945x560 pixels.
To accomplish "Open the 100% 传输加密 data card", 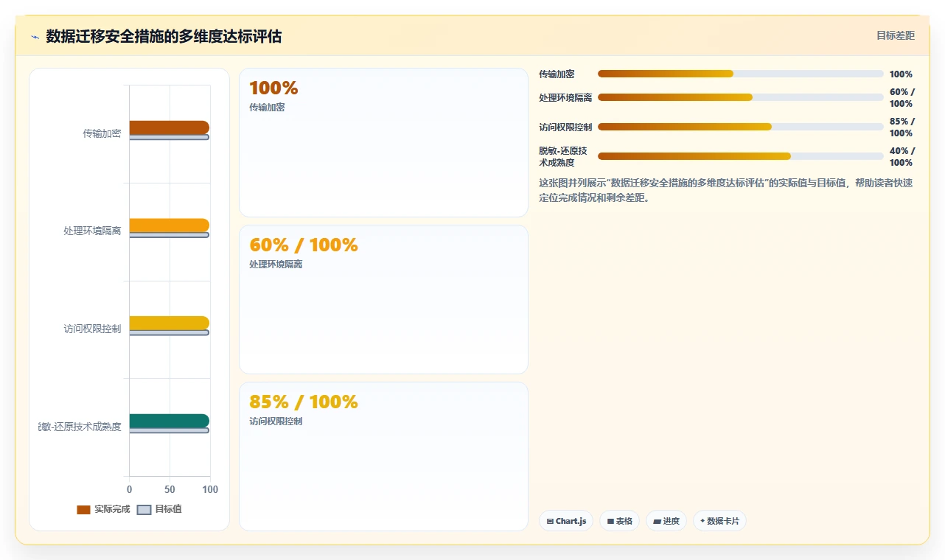I will tap(383, 143).
